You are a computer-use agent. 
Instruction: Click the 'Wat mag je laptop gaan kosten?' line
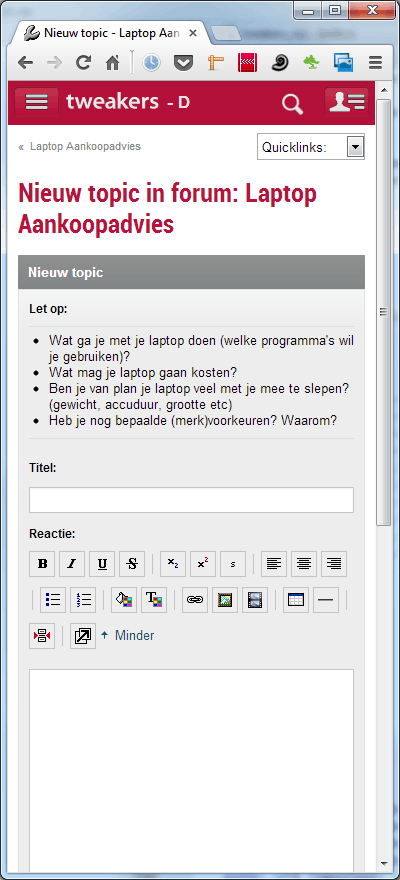pos(143,373)
